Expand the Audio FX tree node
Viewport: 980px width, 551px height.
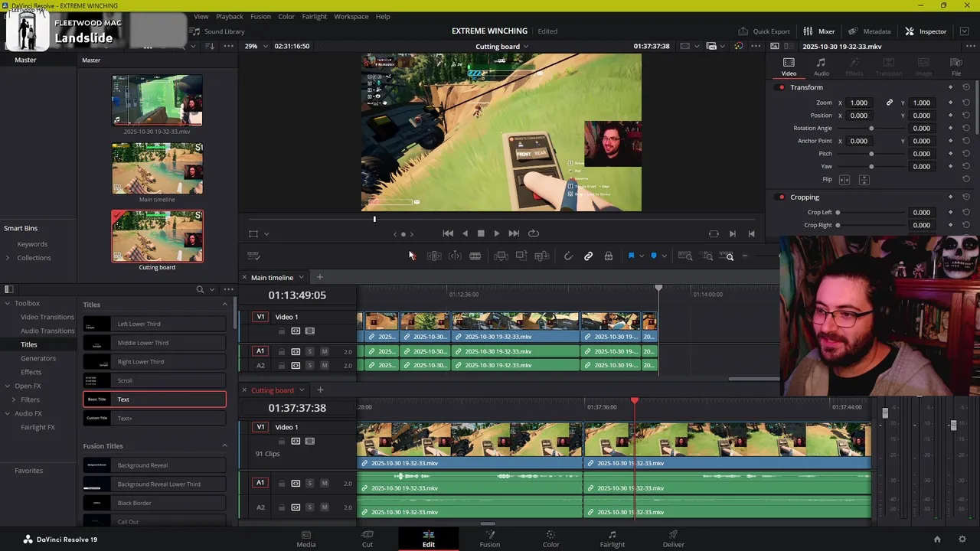[8, 414]
